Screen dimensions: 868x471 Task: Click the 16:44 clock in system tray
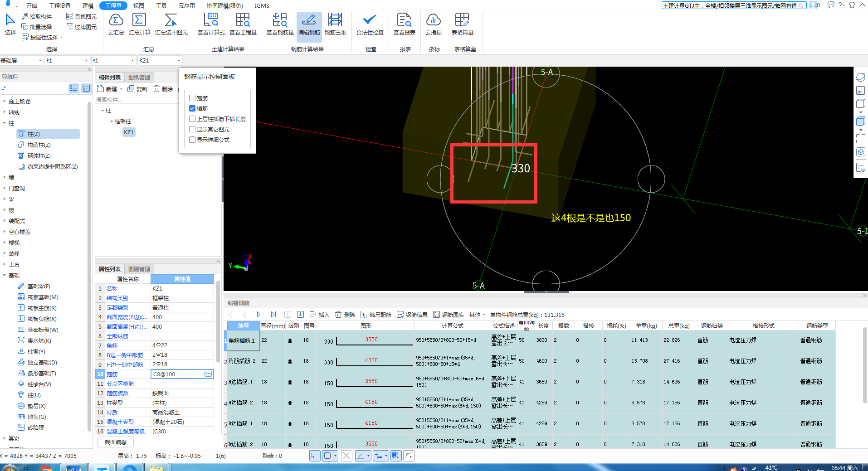tap(844, 467)
